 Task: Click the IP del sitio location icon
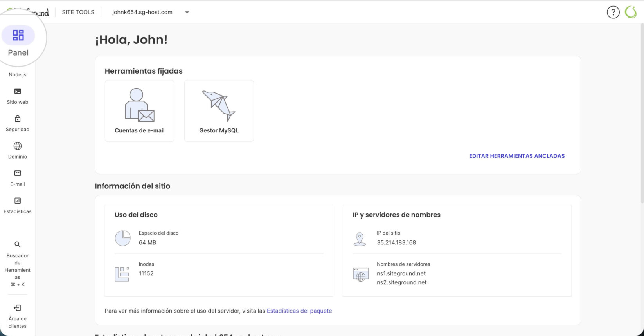point(360,238)
